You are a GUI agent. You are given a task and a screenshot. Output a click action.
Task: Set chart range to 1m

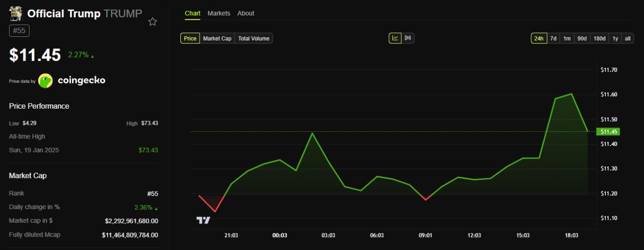coord(567,39)
